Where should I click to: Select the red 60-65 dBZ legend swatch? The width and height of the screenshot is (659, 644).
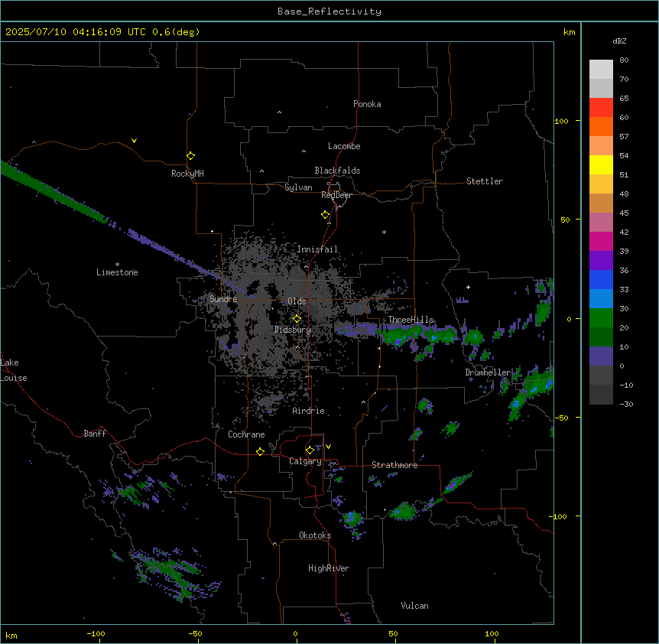[601, 108]
